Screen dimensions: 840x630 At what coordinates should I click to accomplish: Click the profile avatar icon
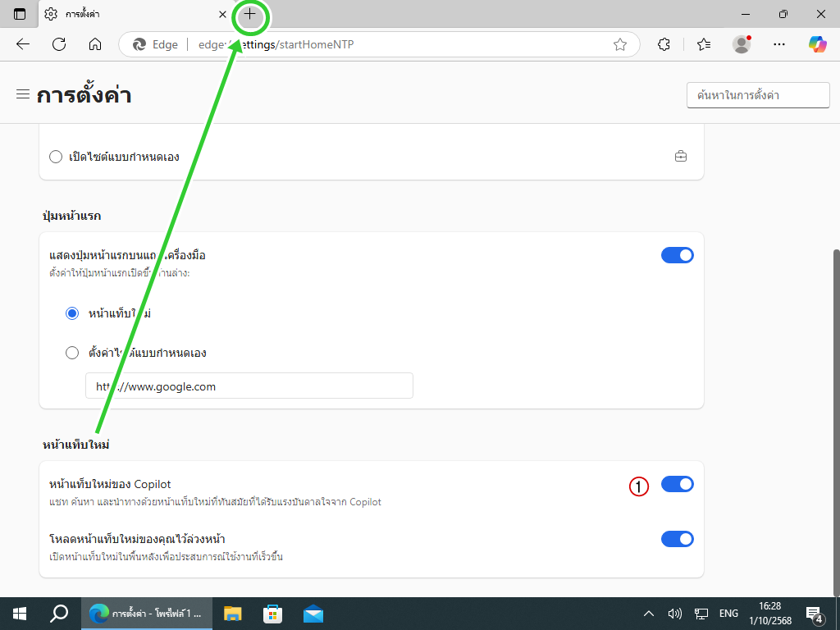742,44
